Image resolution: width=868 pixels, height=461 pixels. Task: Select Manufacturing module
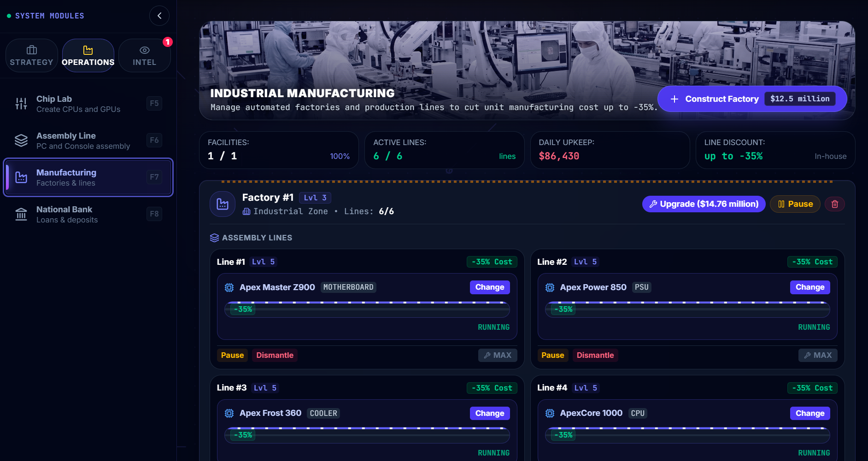click(88, 177)
